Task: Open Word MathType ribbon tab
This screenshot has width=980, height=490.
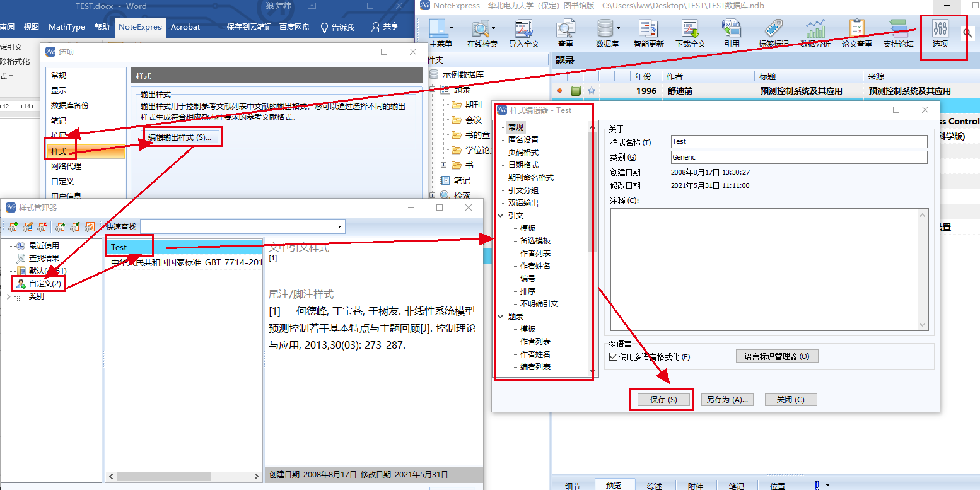Action: point(67,26)
